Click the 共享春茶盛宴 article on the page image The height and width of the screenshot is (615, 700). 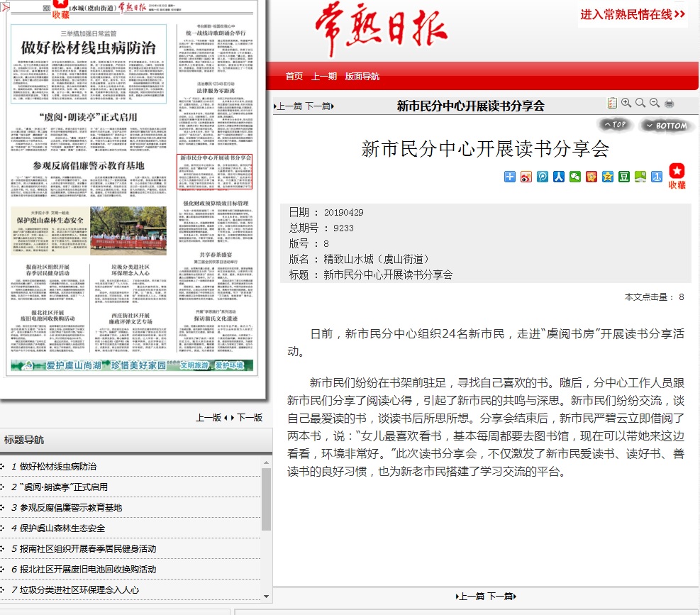click(216, 275)
